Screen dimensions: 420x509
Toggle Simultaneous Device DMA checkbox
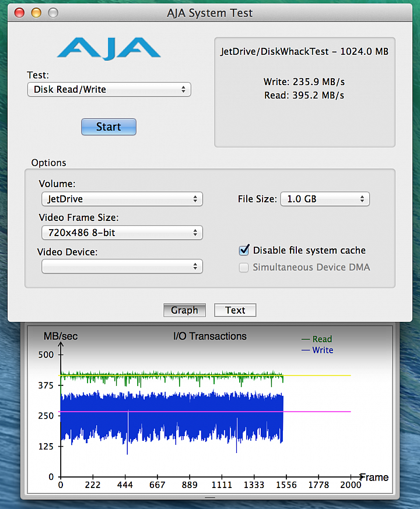244,268
